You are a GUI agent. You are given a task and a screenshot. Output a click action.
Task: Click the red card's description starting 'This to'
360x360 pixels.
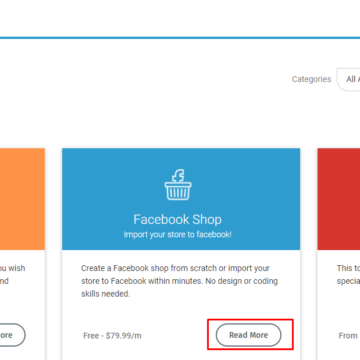(x=348, y=275)
